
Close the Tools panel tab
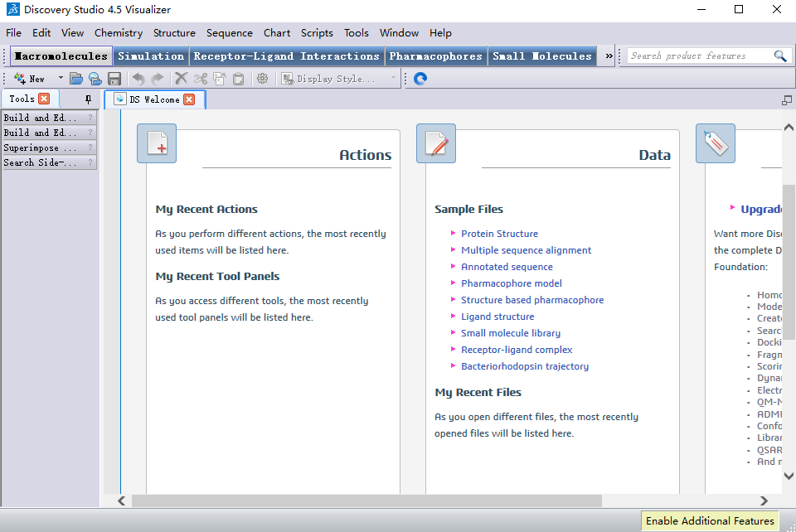44,99
